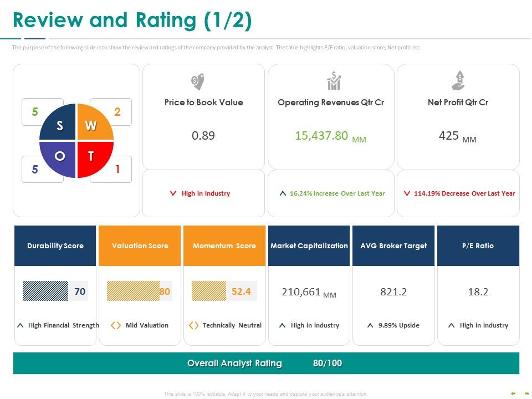Click the orange neutral chevrons beside Mid Valuation
532x399 pixels.
click(116, 325)
